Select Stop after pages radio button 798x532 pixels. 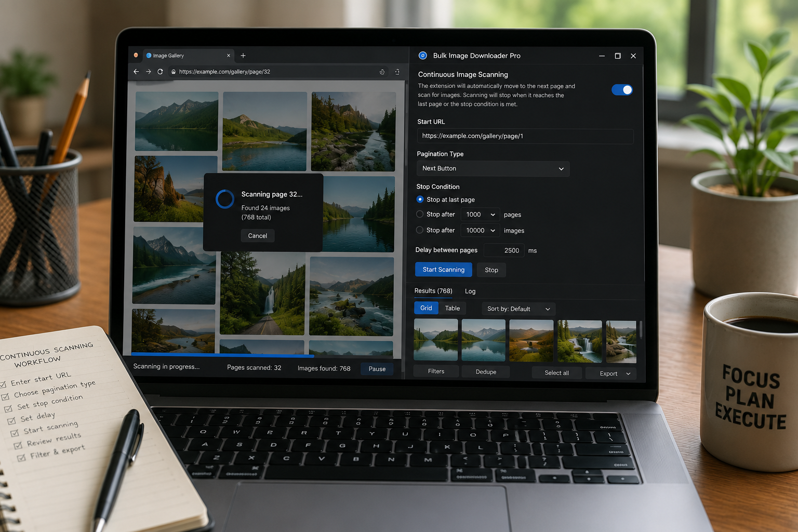coord(420,214)
